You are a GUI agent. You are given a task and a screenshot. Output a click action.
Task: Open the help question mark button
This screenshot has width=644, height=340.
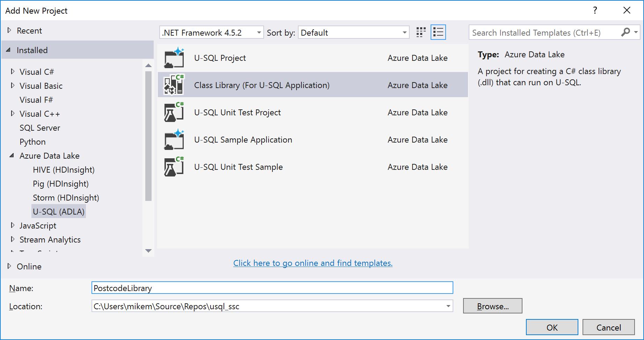tap(595, 10)
